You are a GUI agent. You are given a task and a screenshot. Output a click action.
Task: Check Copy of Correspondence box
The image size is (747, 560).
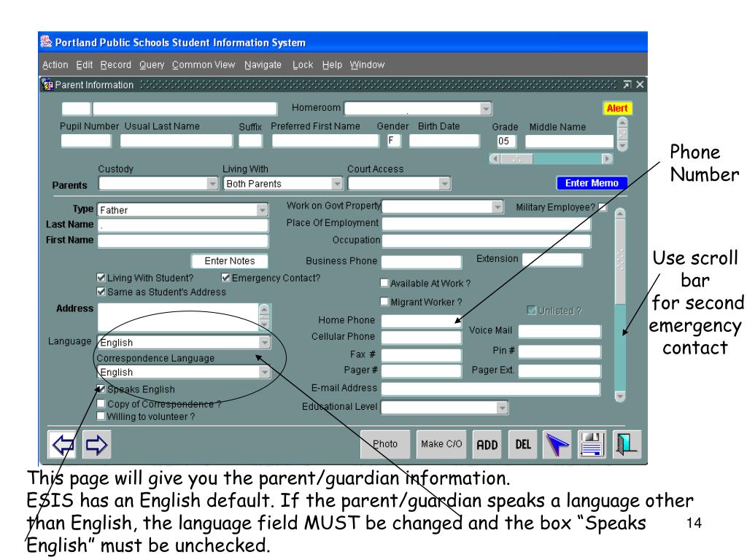coord(101,403)
